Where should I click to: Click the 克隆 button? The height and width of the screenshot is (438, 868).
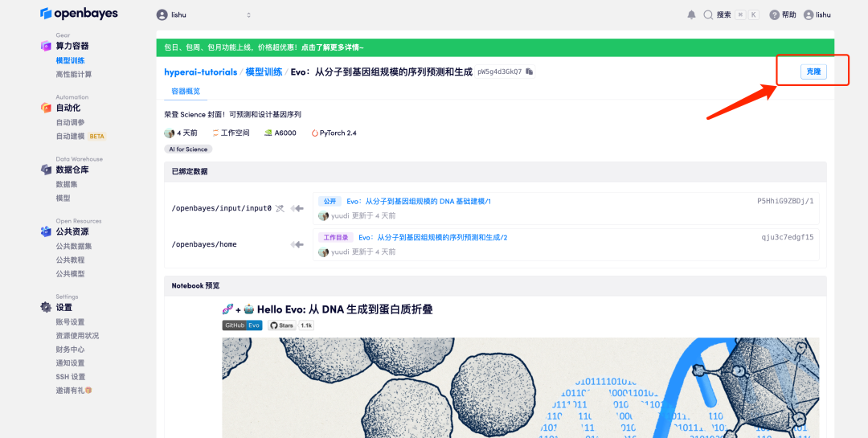813,72
